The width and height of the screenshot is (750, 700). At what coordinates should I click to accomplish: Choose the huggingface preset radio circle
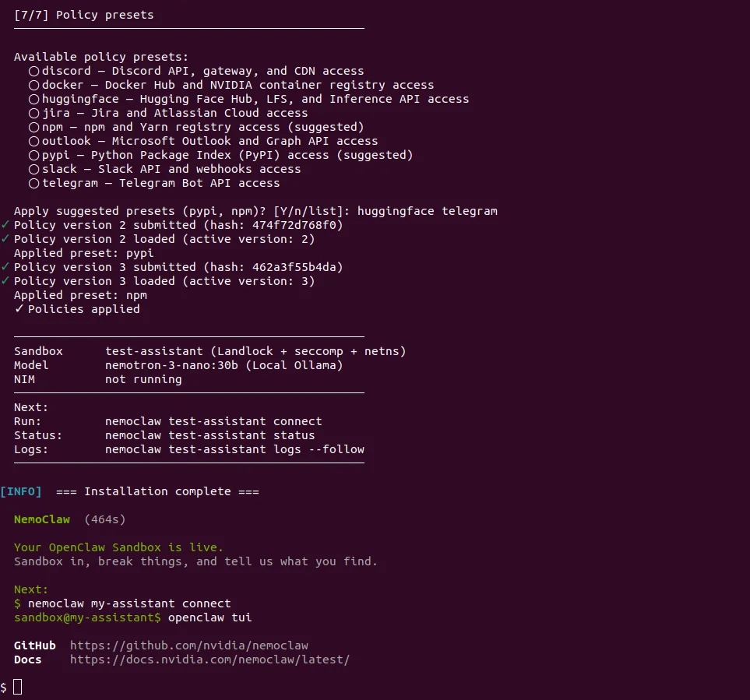tap(34, 99)
